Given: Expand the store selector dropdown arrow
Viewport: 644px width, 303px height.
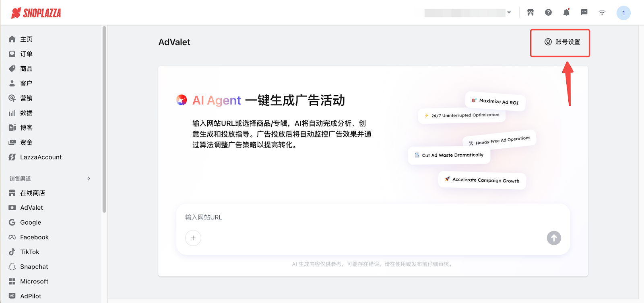Looking at the screenshot, I should pyautogui.click(x=509, y=12).
